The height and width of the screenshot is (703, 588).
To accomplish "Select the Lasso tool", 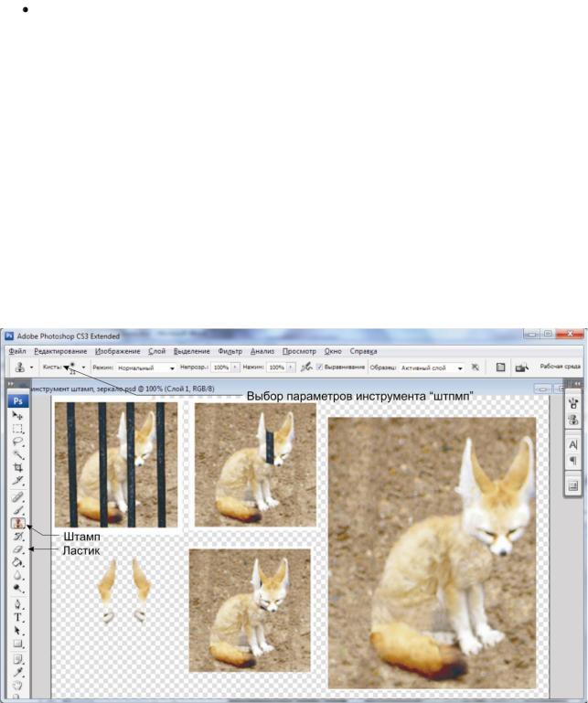I will tap(17, 442).
